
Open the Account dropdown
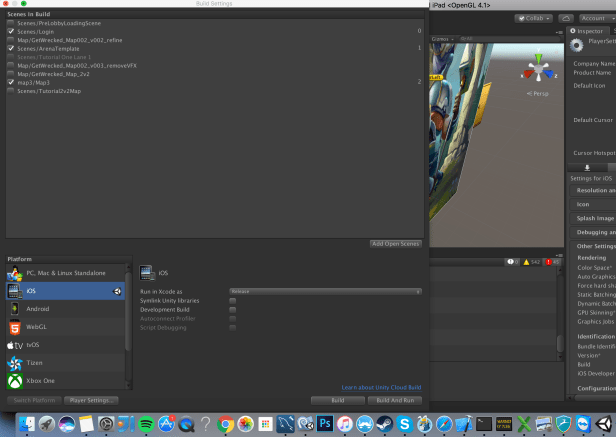pos(597,18)
